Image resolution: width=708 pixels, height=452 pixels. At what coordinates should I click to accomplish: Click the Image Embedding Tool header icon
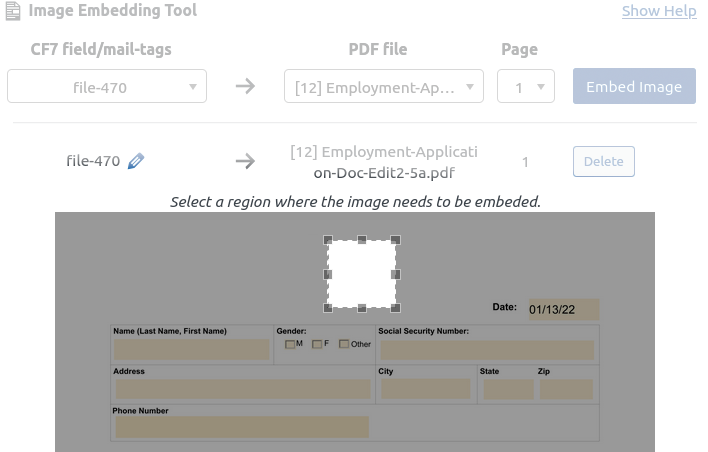click(13, 11)
